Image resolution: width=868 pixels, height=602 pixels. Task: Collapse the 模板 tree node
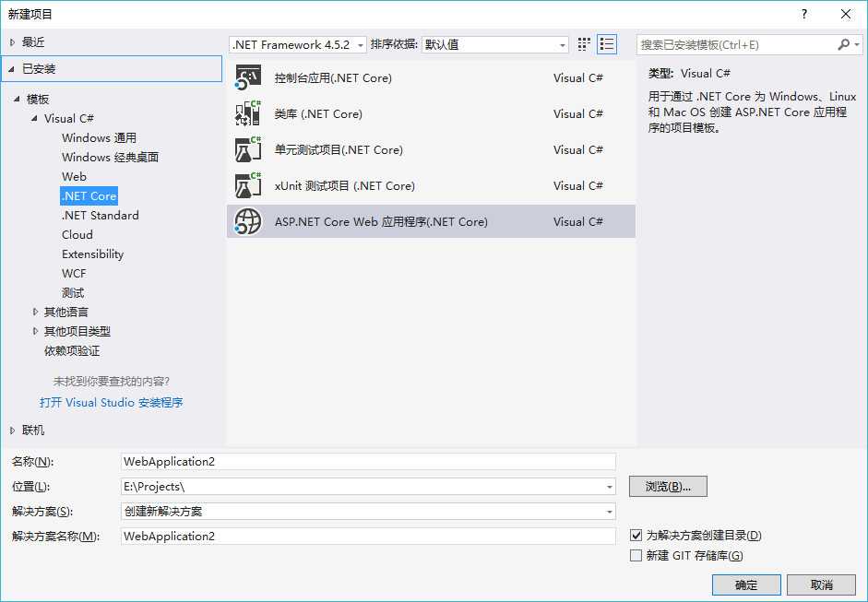tap(18, 99)
